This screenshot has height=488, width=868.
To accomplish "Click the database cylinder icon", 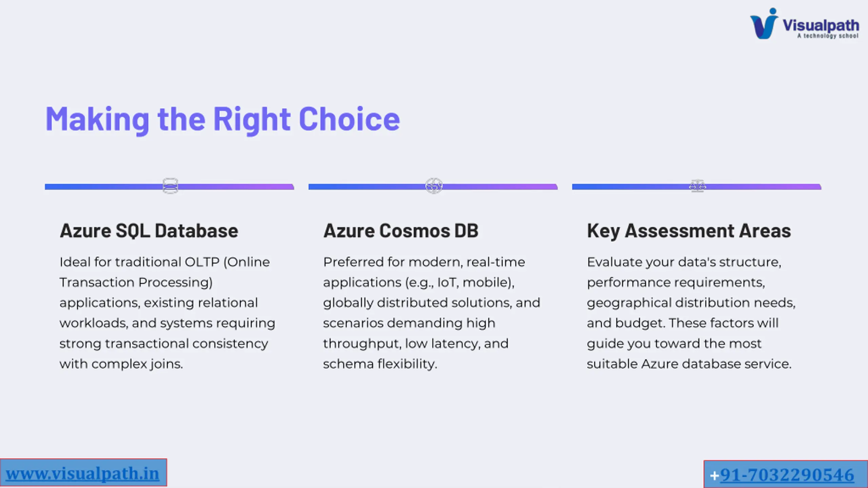I will click(170, 186).
